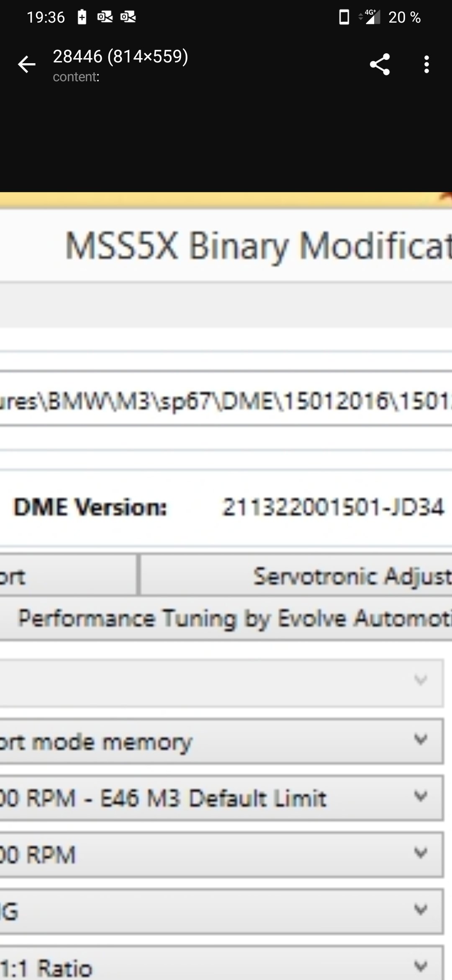This screenshot has width=452, height=980.
Task: Tap the 4G signal strength icon
Action: (x=370, y=17)
